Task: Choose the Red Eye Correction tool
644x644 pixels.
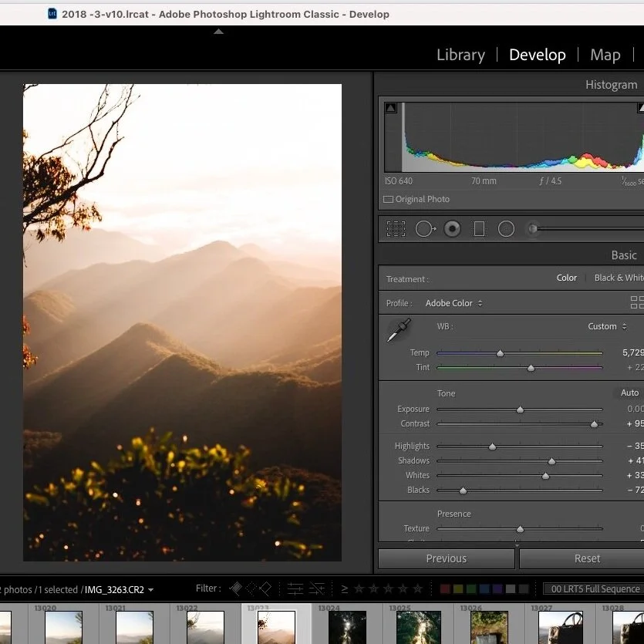Action: [453, 229]
